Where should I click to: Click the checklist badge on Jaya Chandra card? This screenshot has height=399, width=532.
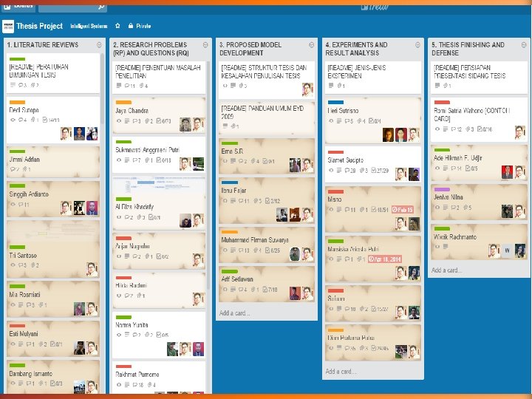pyautogui.click(x=163, y=120)
